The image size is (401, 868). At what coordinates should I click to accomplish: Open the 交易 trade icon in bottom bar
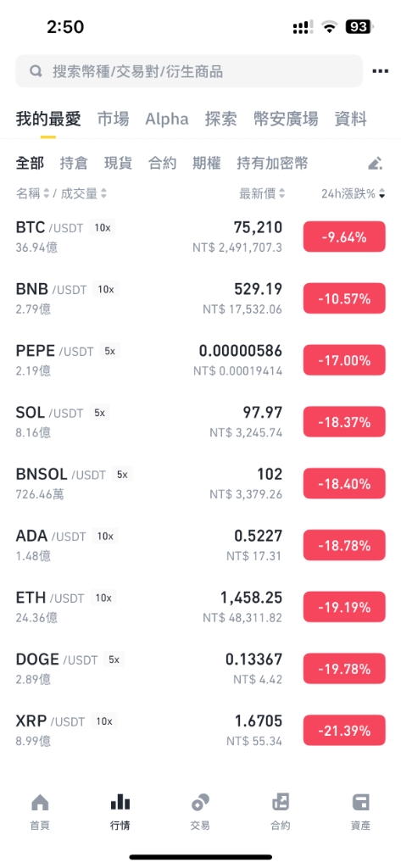pos(200,802)
